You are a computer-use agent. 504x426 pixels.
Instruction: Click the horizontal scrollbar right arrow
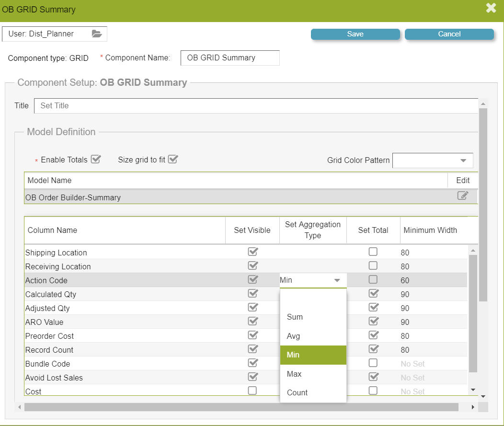pos(473,407)
